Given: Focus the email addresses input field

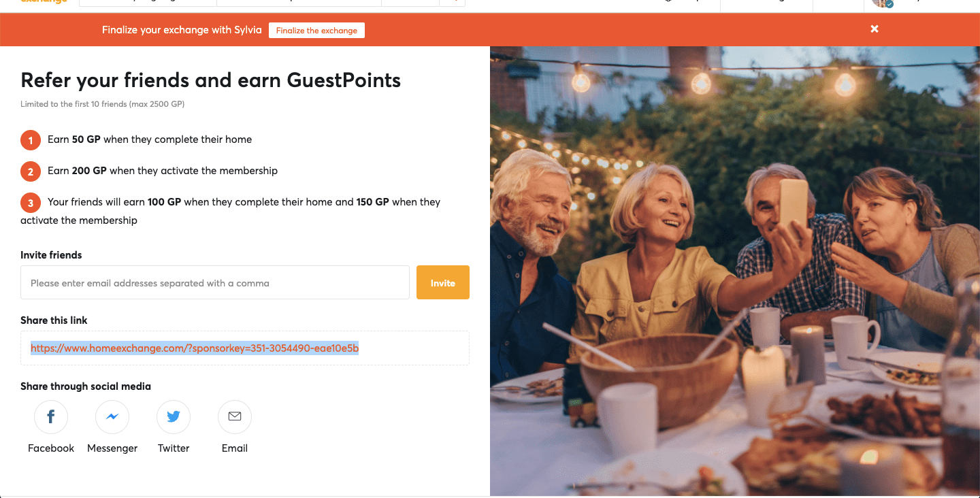Looking at the screenshot, I should tap(214, 282).
